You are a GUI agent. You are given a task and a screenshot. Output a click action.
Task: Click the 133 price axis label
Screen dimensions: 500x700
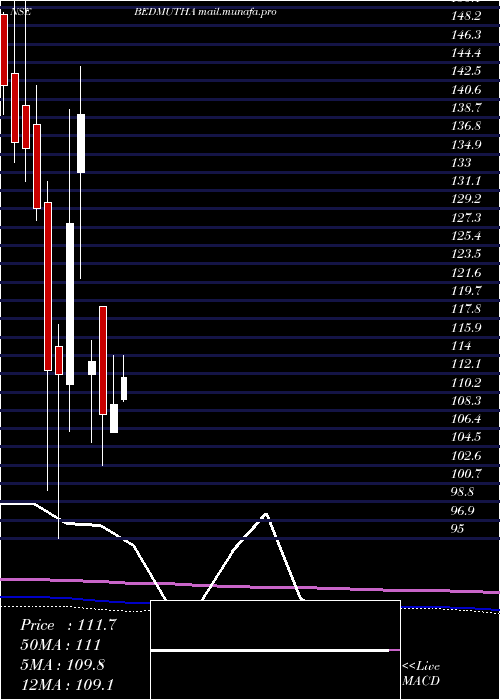461,162
